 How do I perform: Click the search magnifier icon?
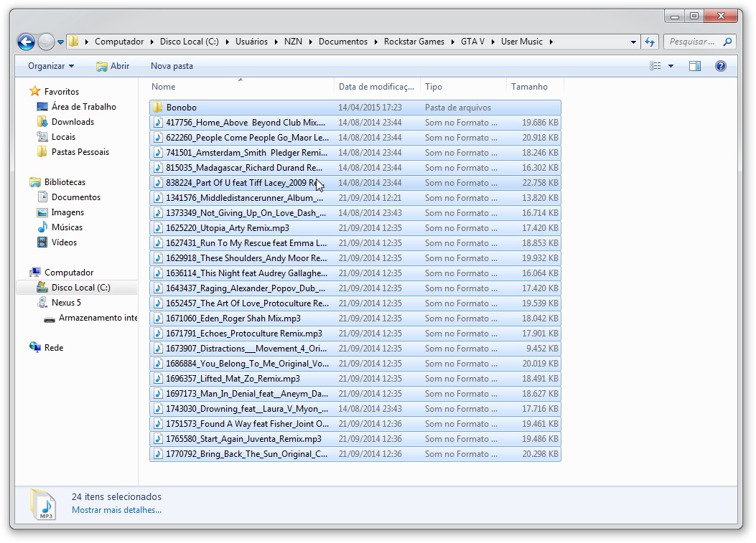click(x=727, y=42)
